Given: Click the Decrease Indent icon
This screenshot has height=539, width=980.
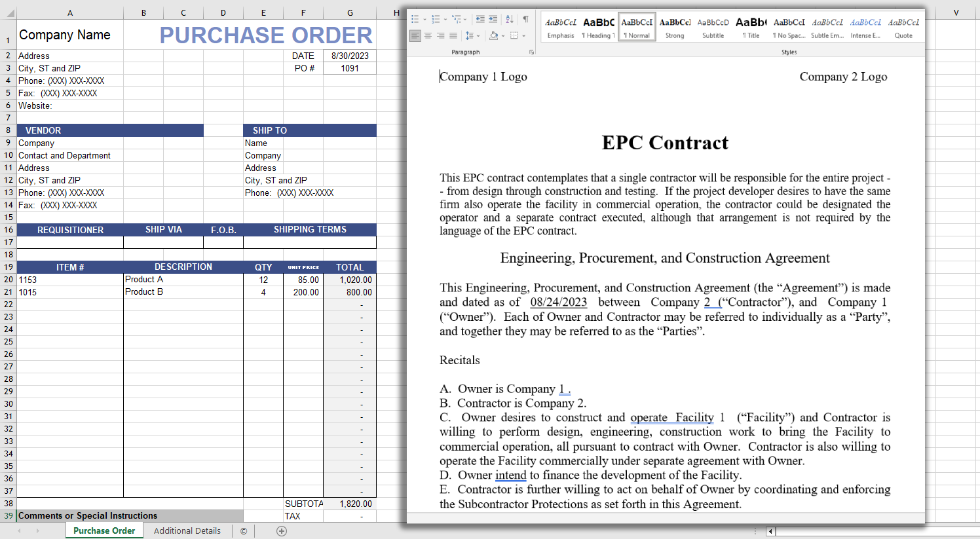Looking at the screenshot, I should (x=482, y=18).
